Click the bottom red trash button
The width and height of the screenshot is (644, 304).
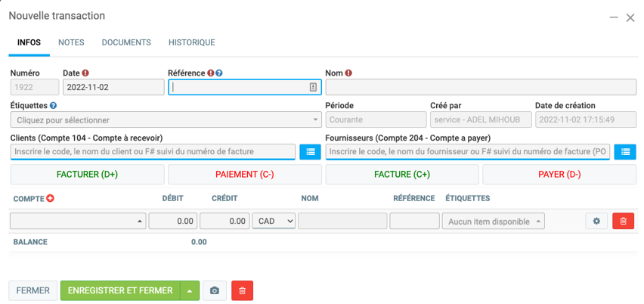242,290
